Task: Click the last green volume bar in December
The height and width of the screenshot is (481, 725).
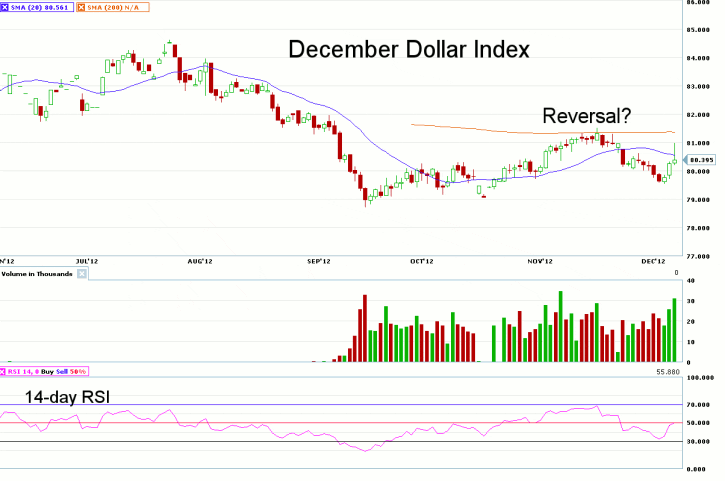Action: point(675,331)
